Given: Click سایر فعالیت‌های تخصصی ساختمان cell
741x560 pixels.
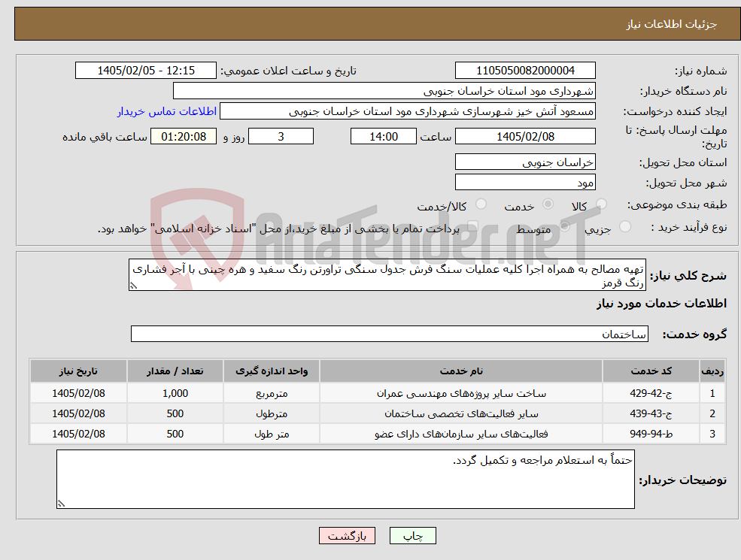Looking at the screenshot, I should tap(460, 413).
